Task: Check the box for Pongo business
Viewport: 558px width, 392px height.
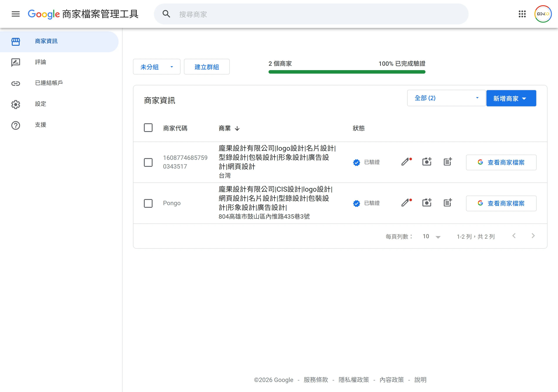Action: point(148,203)
